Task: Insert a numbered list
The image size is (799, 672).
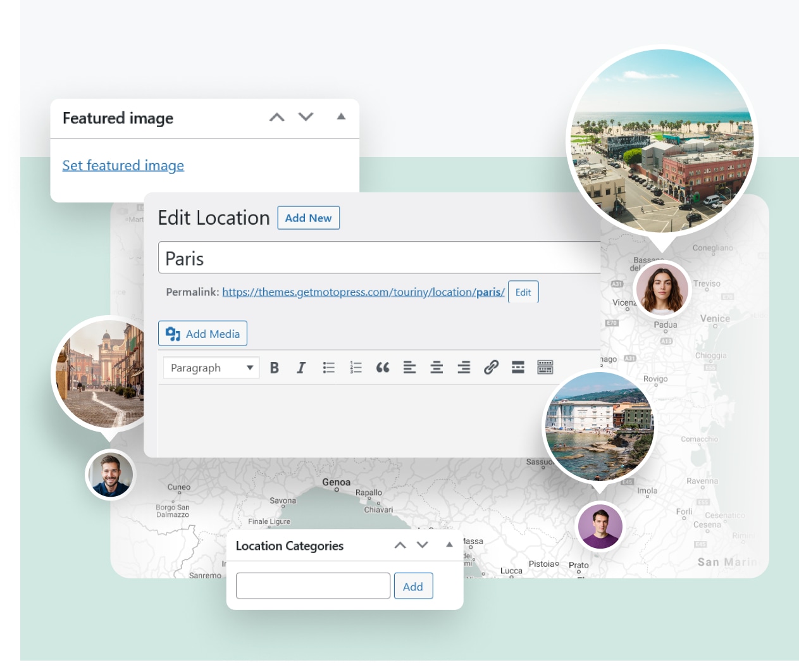Action: (x=356, y=367)
